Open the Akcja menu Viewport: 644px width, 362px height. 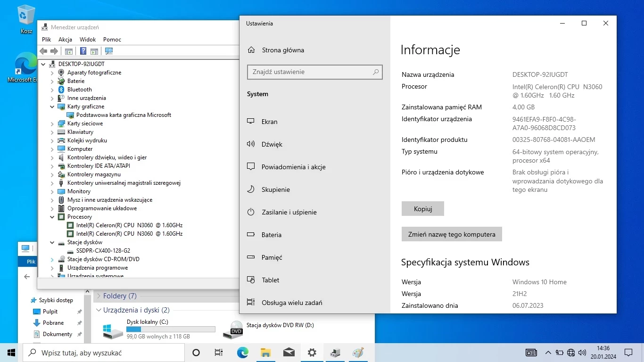65,40
